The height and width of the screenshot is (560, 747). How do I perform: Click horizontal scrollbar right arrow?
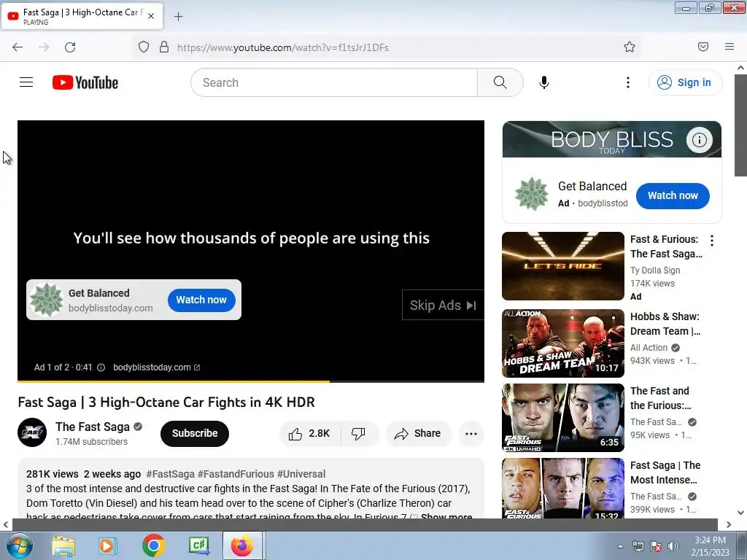pyautogui.click(x=729, y=524)
